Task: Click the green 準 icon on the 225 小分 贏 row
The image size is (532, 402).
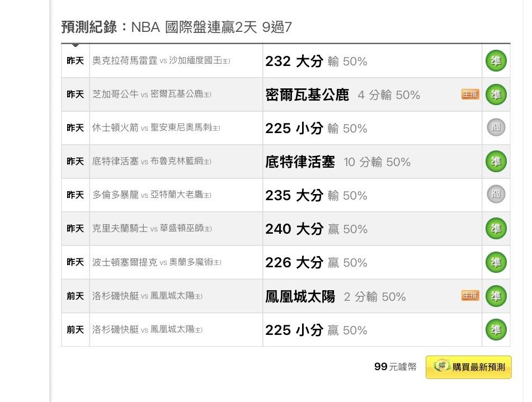Action: pyautogui.click(x=496, y=330)
